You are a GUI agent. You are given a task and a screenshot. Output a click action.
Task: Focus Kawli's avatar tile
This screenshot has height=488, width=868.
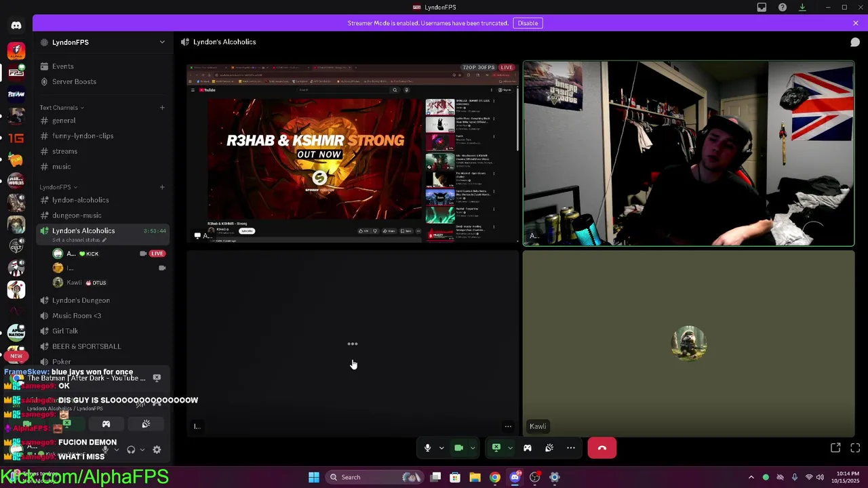coord(689,343)
